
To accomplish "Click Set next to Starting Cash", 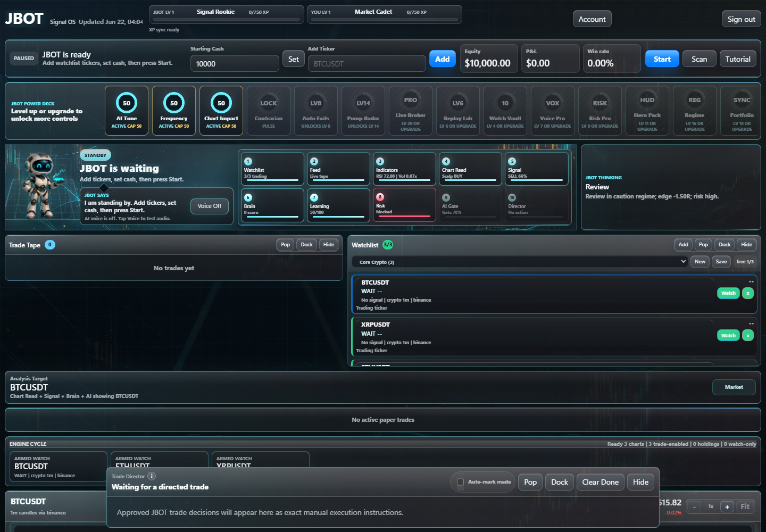I will click(294, 59).
